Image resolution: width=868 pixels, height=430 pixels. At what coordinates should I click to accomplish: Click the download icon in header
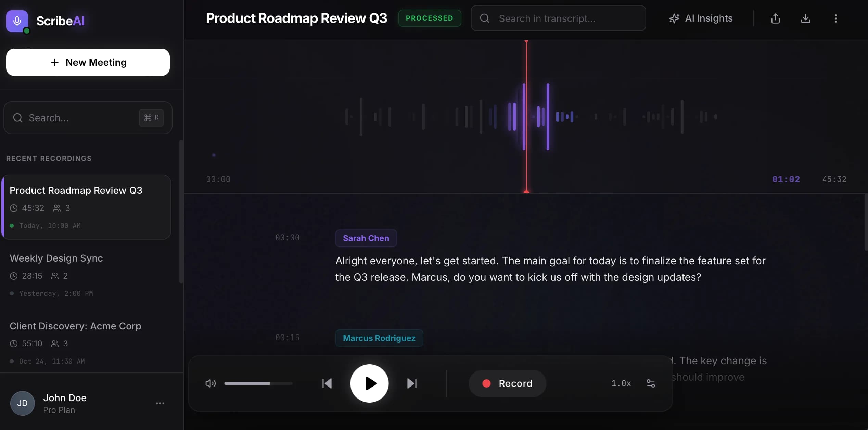tap(805, 18)
